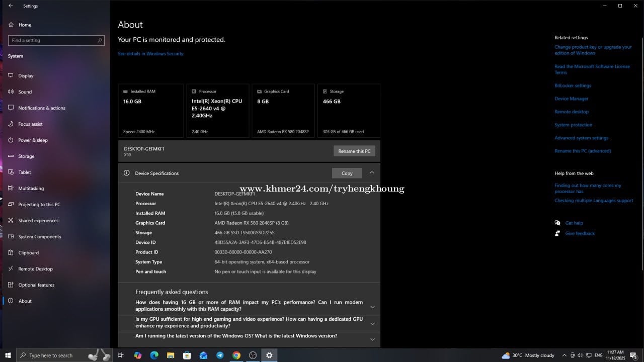Expand the latest Windows version question
Screen dimensions: 644x362
click(372, 339)
